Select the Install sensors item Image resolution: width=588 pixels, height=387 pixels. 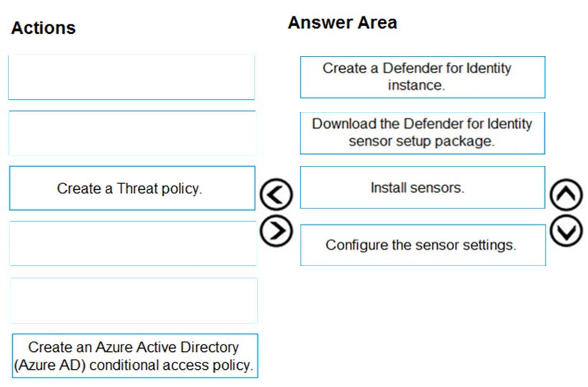422,187
